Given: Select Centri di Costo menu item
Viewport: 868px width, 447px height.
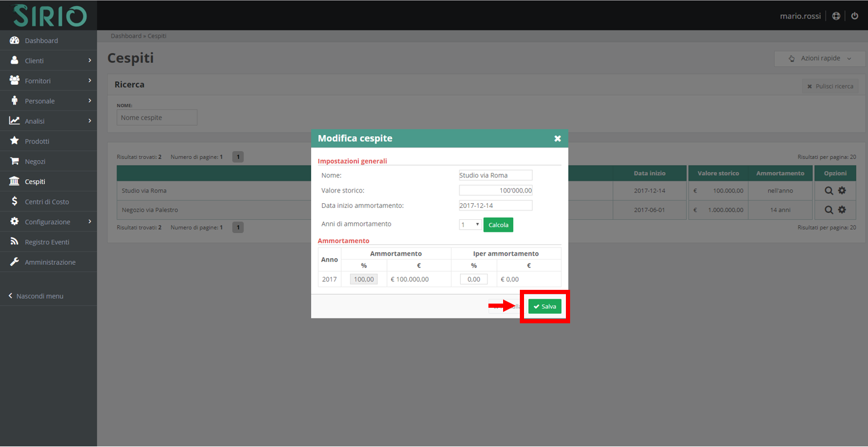Looking at the screenshot, I should 47,202.
